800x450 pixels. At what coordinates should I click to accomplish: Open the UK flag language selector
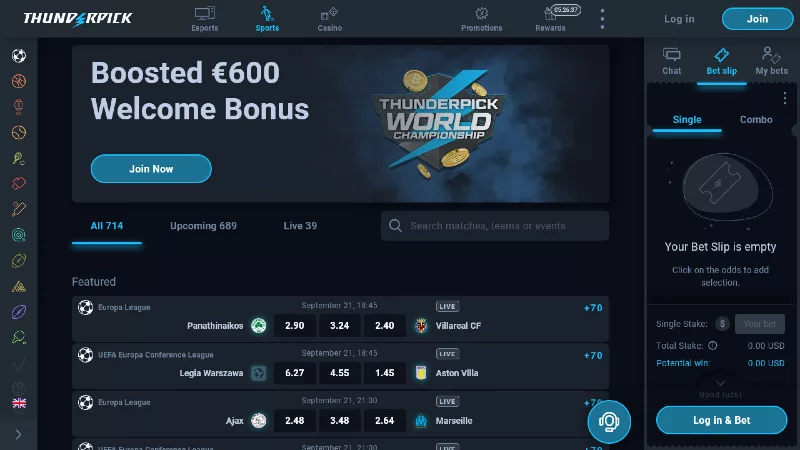click(19, 404)
